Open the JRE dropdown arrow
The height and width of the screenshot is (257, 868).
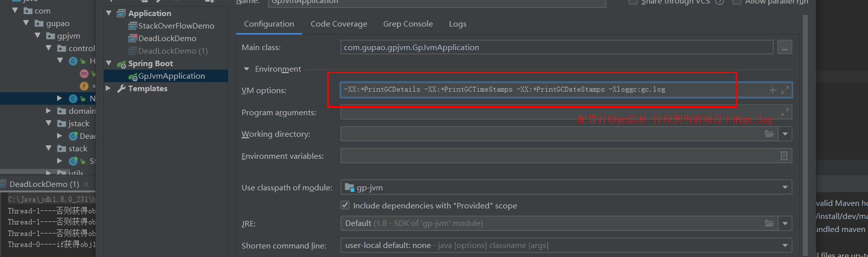tap(785, 223)
